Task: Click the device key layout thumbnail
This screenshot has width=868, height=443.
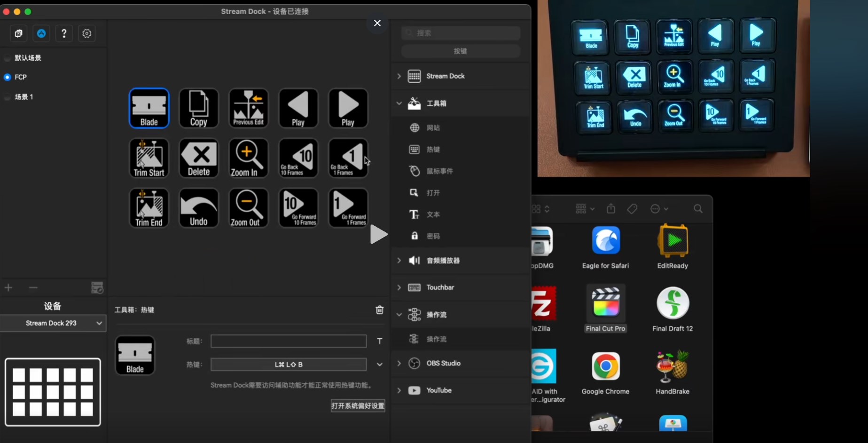Action: (x=53, y=392)
